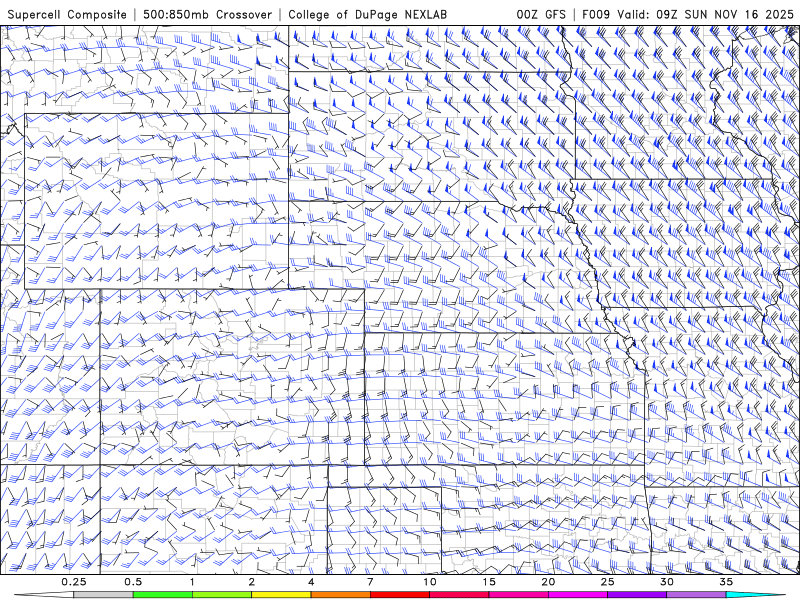Viewport: 800px width, 600px height.
Task: Click the legend value label 20
Action: pos(548,582)
